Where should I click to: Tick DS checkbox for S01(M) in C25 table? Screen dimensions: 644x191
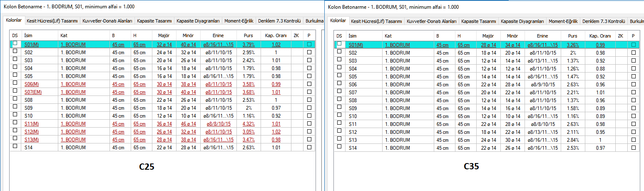coord(15,43)
